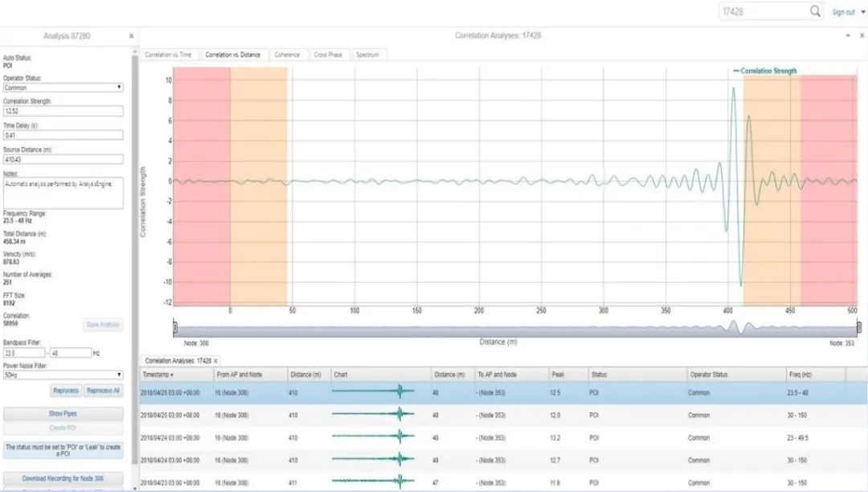Click the left panel vertical scrollbar
The width and height of the screenshot is (868, 492).
(134, 259)
